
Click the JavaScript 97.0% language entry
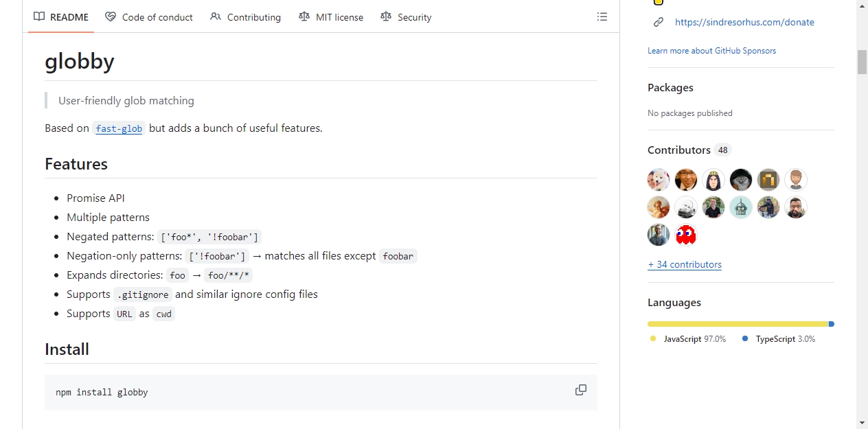tap(688, 339)
